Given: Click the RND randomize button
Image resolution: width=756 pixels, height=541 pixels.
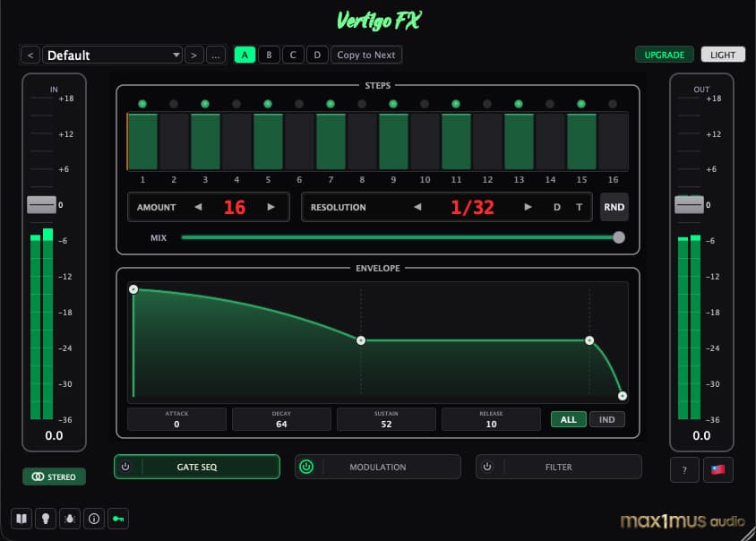Looking at the screenshot, I should 614,207.
